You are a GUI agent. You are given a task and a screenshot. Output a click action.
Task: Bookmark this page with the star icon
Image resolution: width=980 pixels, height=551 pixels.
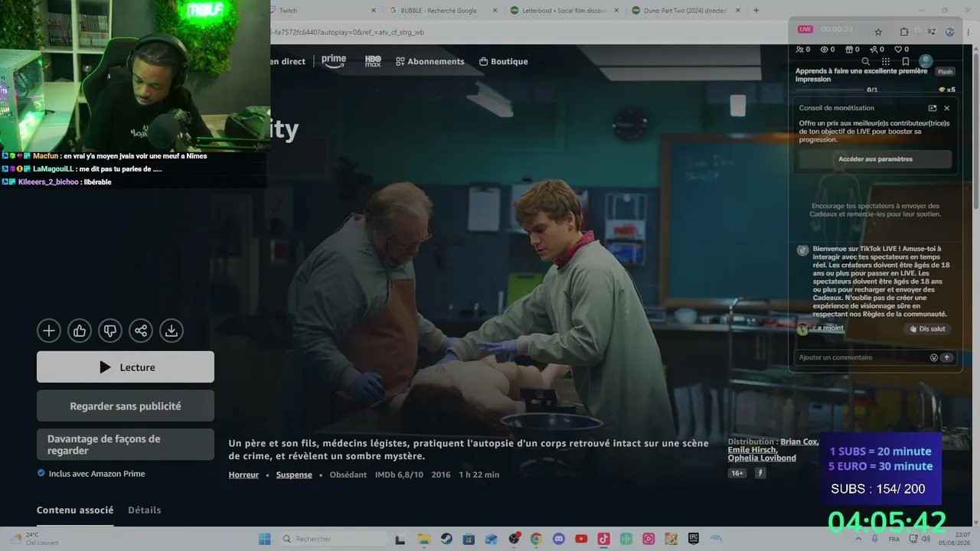coord(878,32)
